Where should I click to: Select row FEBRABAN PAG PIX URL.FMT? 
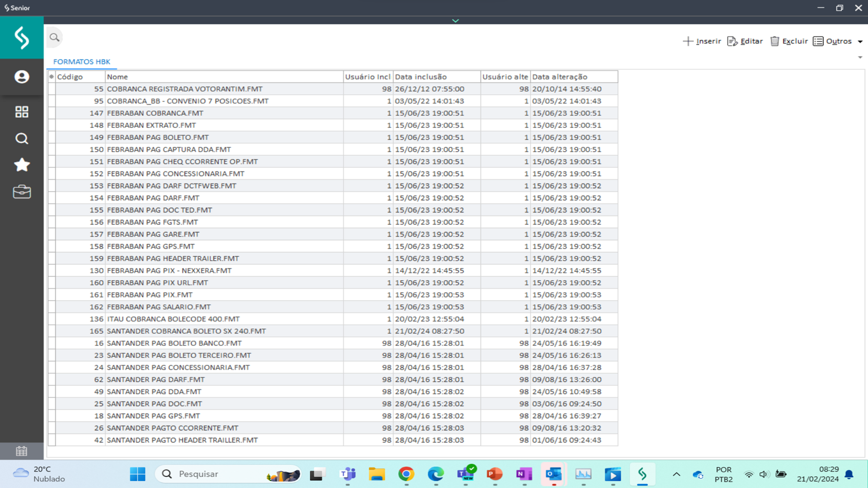(x=333, y=283)
